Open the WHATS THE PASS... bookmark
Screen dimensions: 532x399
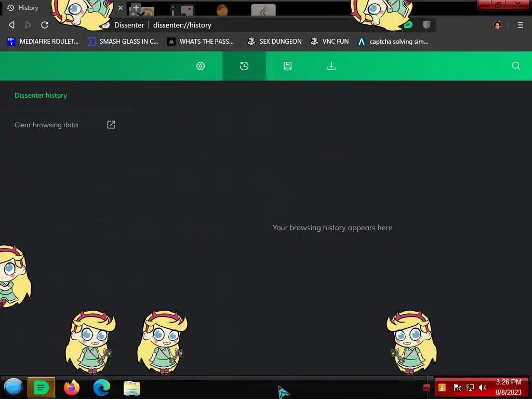(201, 42)
